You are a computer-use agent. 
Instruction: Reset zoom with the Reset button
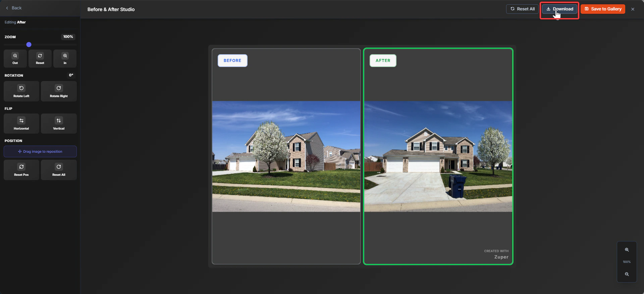coord(40,59)
